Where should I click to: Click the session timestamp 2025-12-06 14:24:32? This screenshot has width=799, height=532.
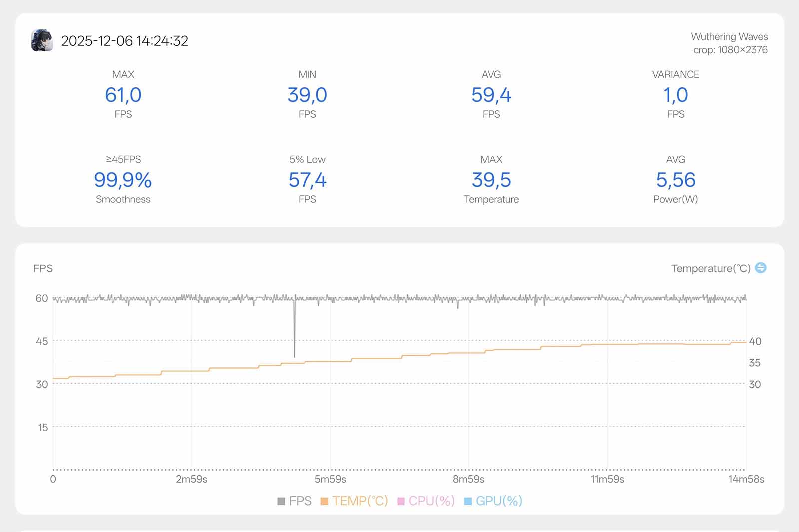[124, 41]
